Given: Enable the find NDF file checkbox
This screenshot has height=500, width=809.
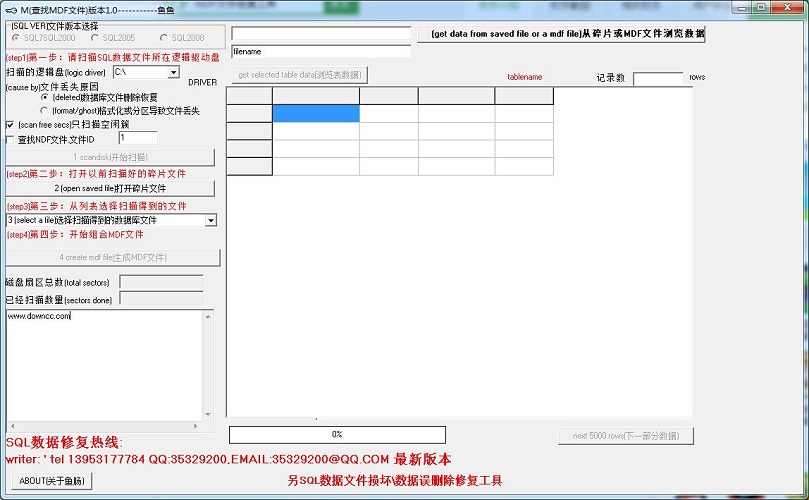Looking at the screenshot, I should coord(10,139).
